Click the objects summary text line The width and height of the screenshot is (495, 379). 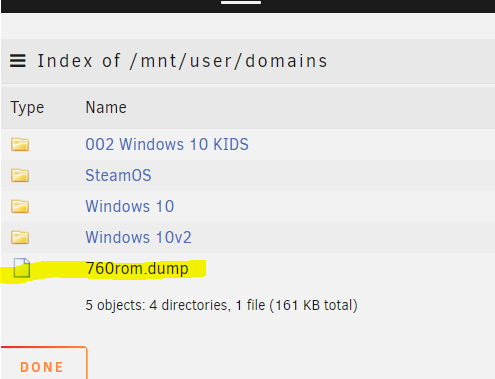(x=221, y=305)
